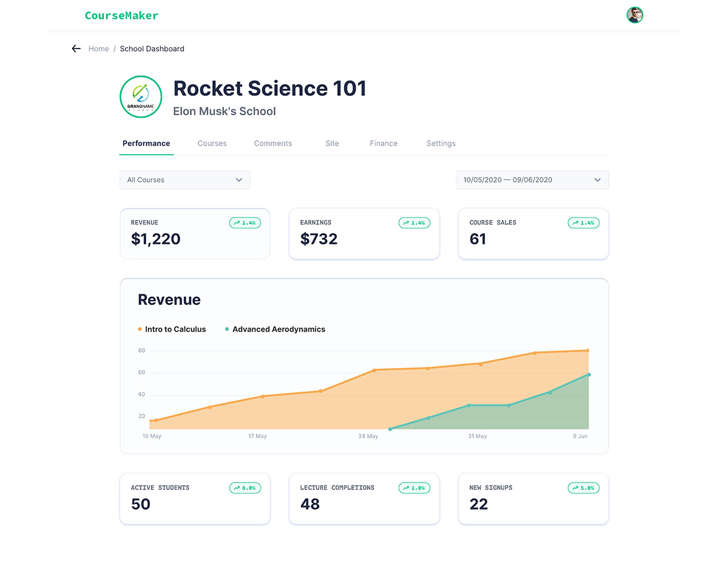The image size is (728, 582).
Task: Open the user profile avatar
Action: tap(635, 15)
